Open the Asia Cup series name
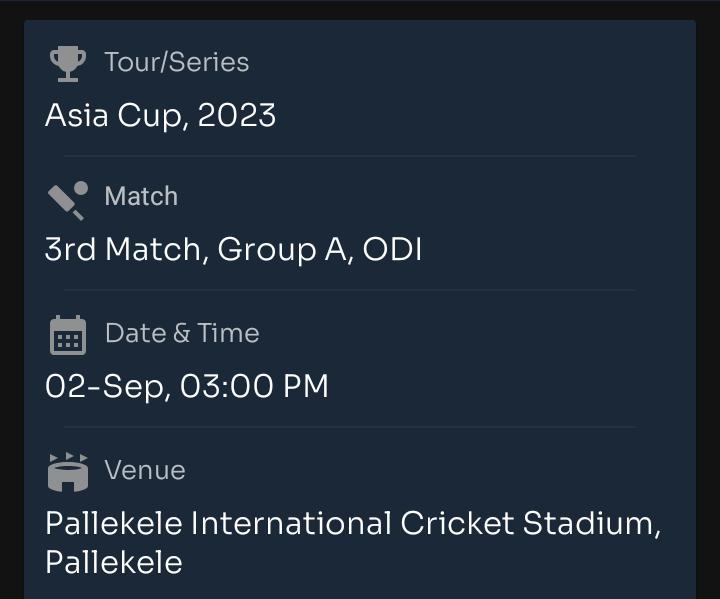 pyautogui.click(x=114, y=116)
